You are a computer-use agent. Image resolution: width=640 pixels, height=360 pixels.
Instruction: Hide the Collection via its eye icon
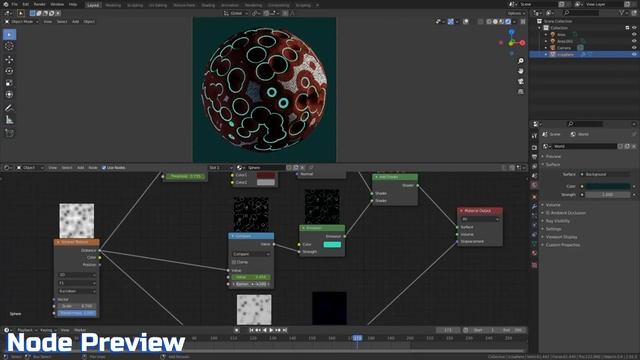(x=634, y=28)
